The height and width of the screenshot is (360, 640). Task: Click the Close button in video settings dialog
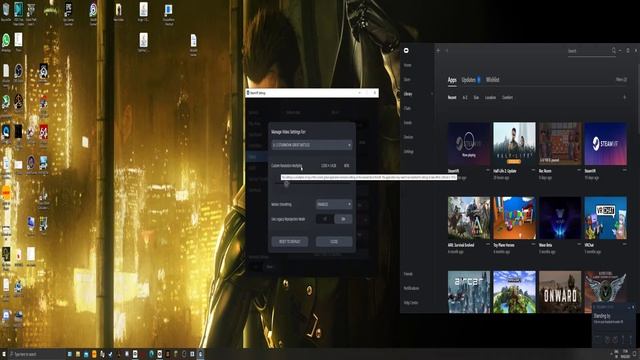coord(334,242)
